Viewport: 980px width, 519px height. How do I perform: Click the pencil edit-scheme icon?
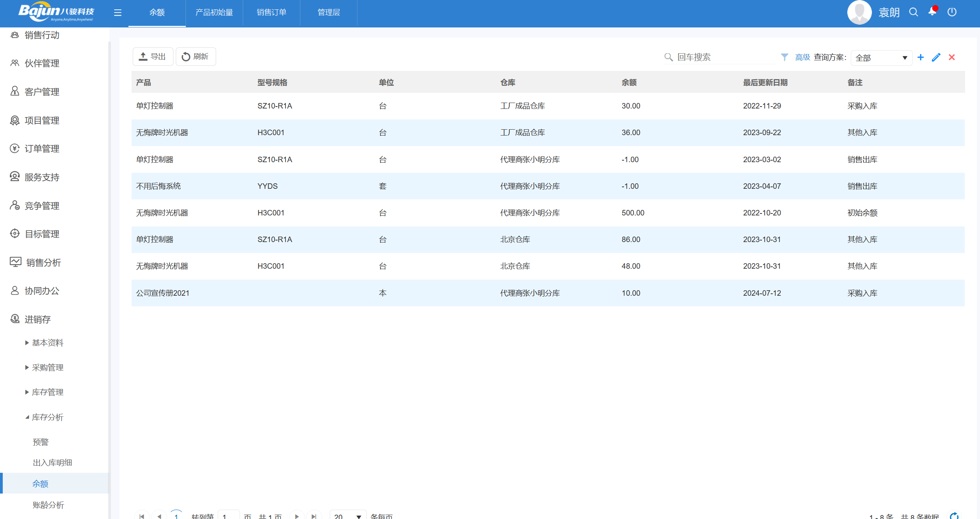(x=936, y=57)
